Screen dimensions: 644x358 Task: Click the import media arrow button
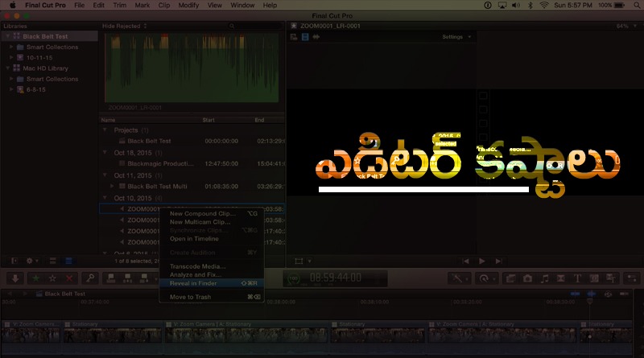click(14, 278)
